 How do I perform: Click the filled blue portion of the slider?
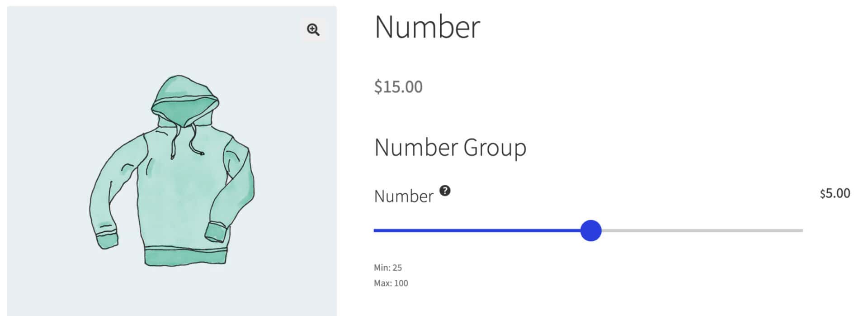[475, 231]
